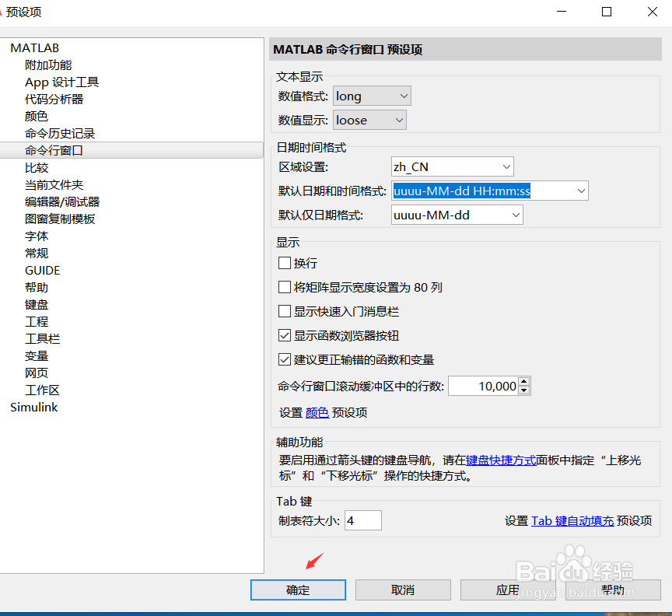672x616 pixels.
Task: Open Simulink preferences node
Action: (34, 408)
